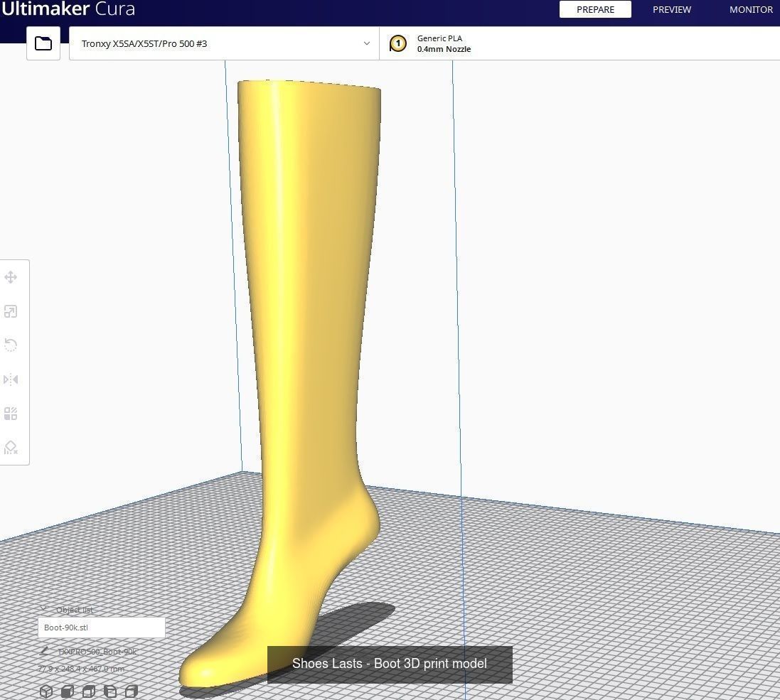Image resolution: width=780 pixels, height=700 pixels.
Task: Click the TXPRO500_Boot-90k job name
Action: [x=97, y=651]
